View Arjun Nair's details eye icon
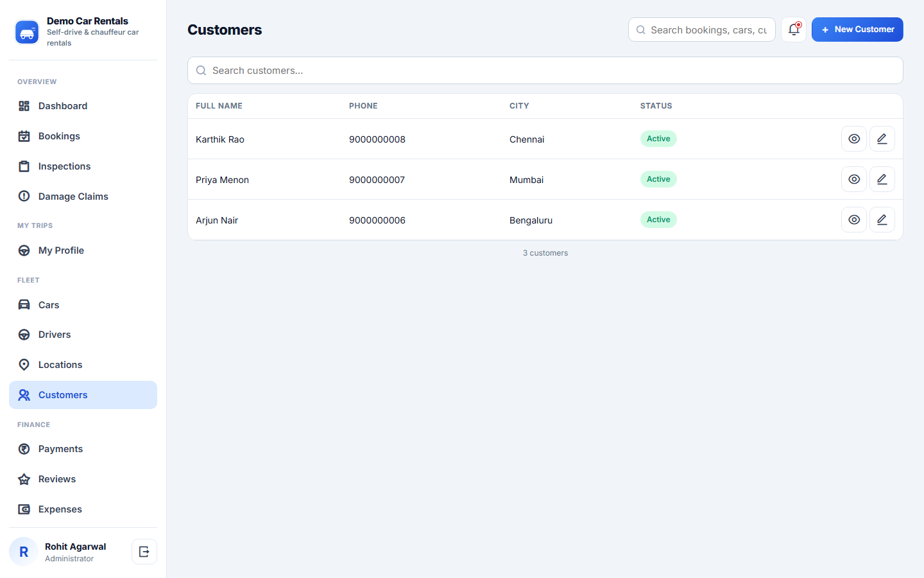 click(854, 220)
